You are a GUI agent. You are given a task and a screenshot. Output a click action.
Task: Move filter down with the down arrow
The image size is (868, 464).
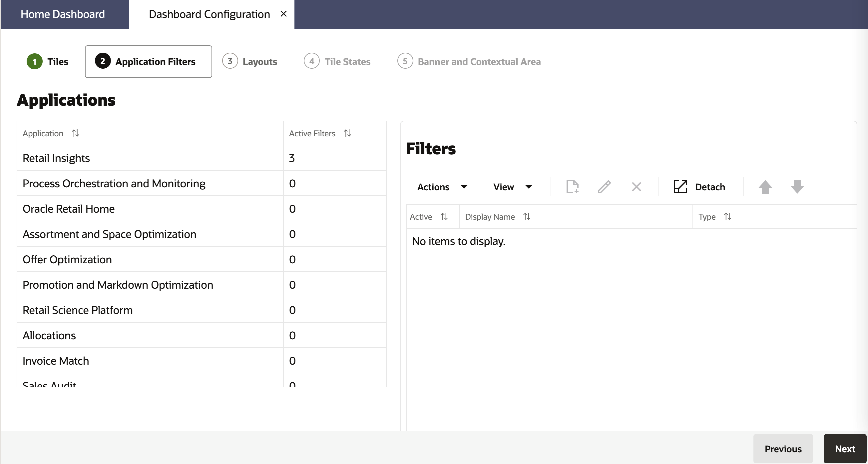797,186
